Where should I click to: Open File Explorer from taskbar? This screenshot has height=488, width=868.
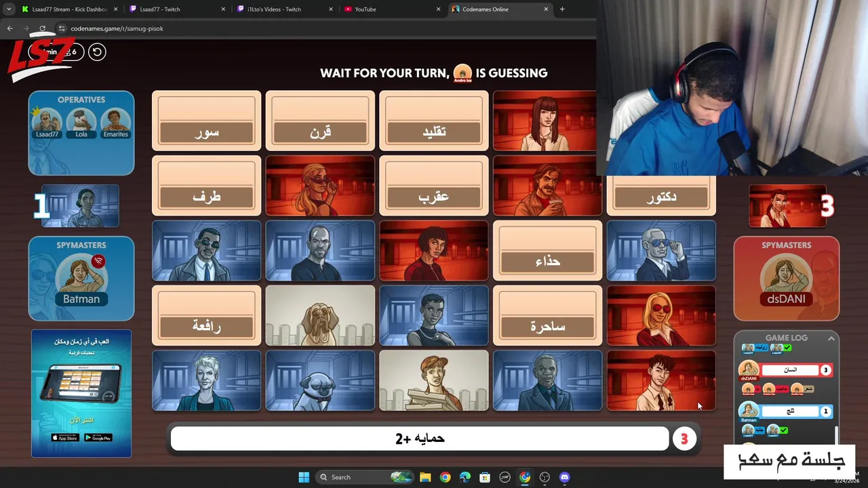425,477
